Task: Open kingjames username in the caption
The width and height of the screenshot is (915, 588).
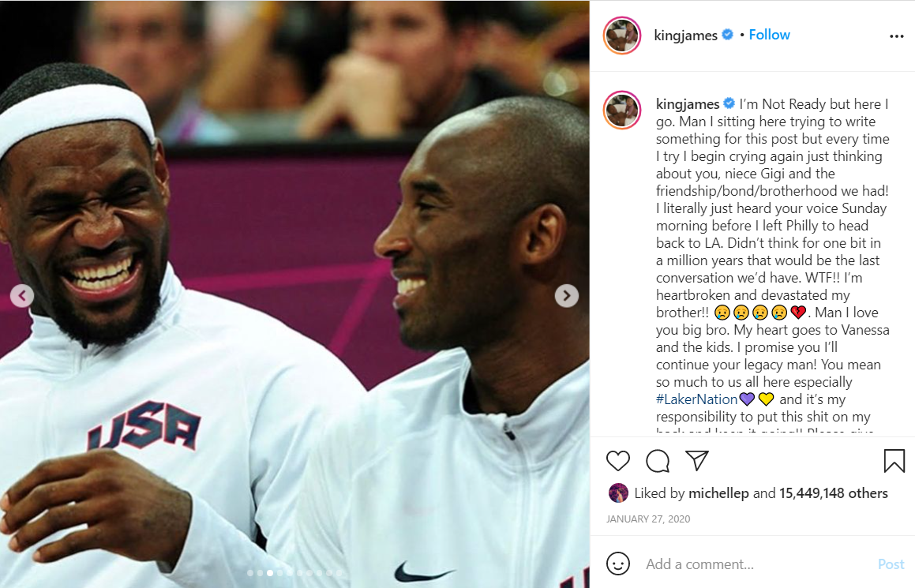Action: 688,104
